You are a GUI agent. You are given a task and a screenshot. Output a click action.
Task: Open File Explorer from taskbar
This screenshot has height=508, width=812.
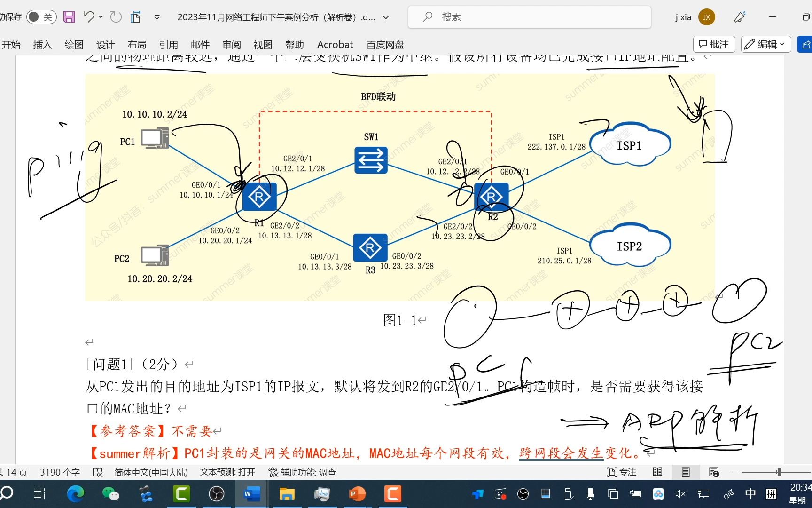click(x=287, y=494)
